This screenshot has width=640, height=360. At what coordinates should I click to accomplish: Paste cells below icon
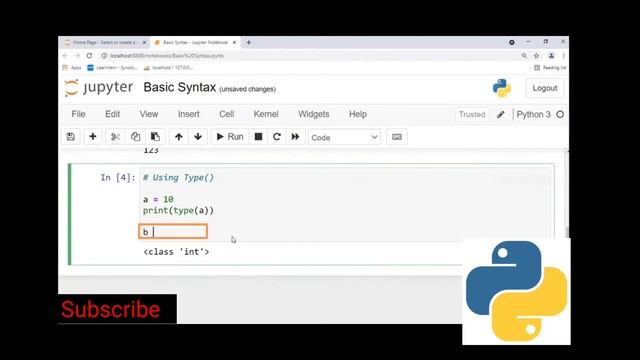tap(155, 137)
